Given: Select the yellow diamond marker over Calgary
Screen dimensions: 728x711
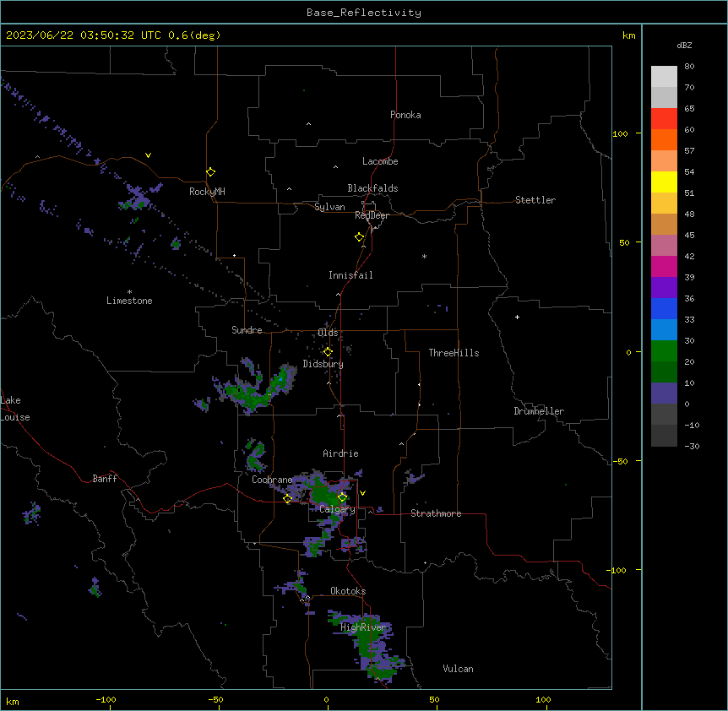Looking at the screenshot, I should click(x=342, y=497).
